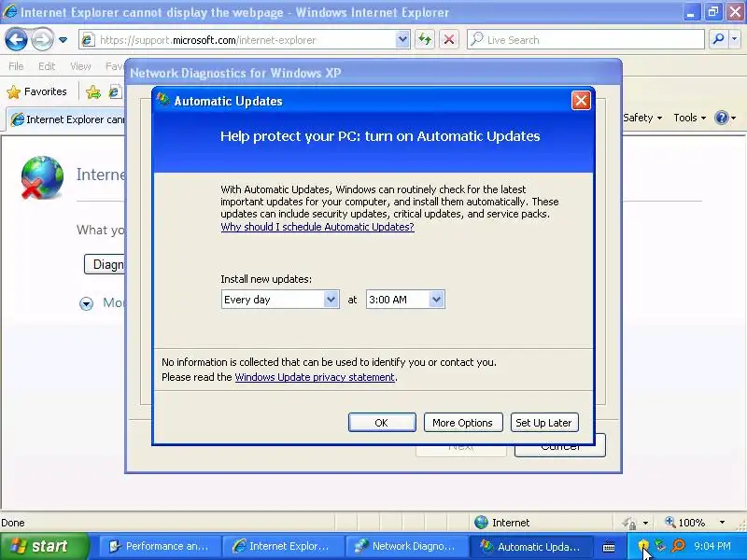Switch to Automatic Updates taskbar button
Screen dimensions: 747x560
[x=531, y=546]
